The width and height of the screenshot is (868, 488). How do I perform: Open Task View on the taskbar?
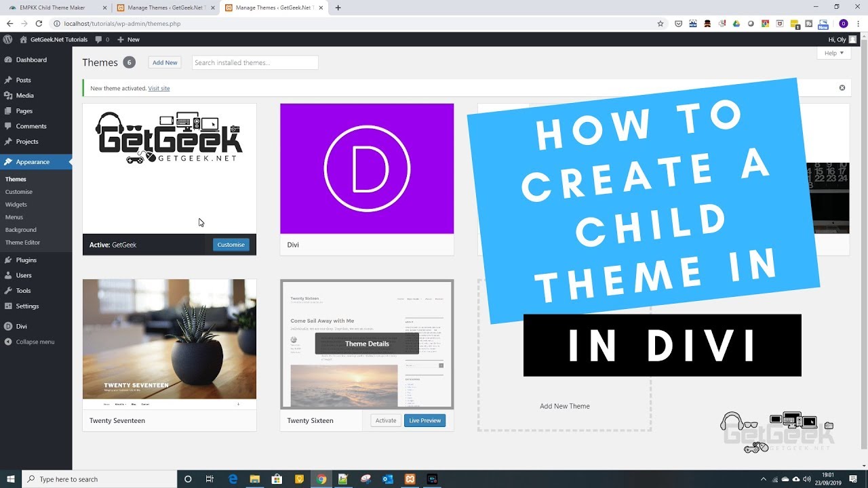210,479
